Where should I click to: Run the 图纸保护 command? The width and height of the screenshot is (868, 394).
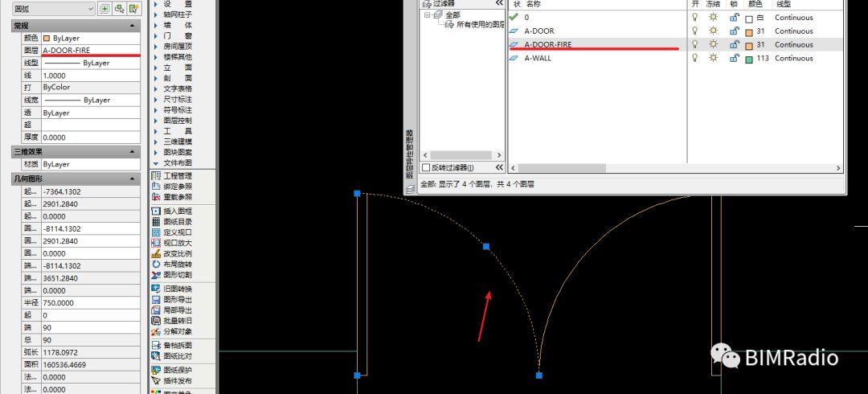[x=172, y=370]
